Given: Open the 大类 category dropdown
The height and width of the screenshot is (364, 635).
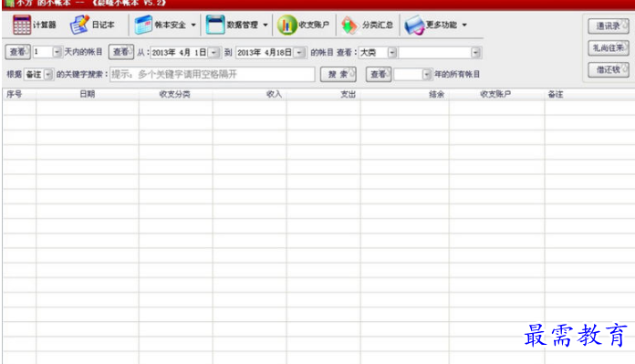Looking at the screenshot, I should 391,53.
